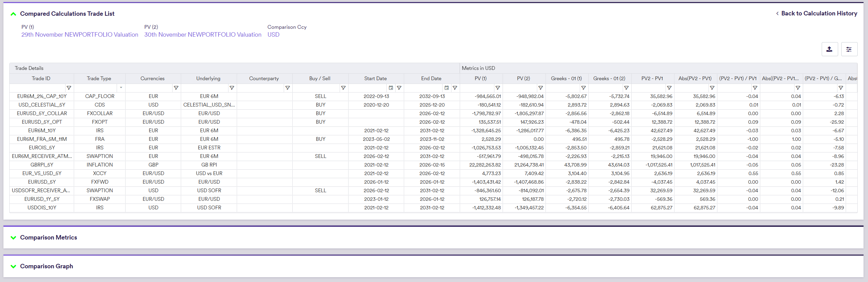
Task: Click the Underlying column filter icon
Action: pos(232,88)
